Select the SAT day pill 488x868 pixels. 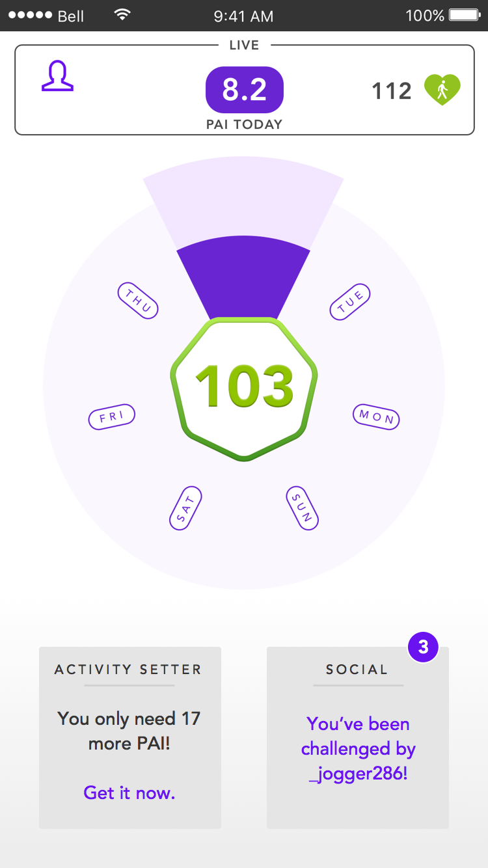(185, 508)
